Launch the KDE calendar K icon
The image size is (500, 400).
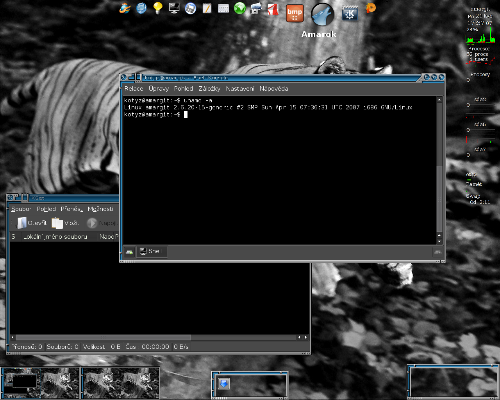pyautogui.click(x=350, y=14)
